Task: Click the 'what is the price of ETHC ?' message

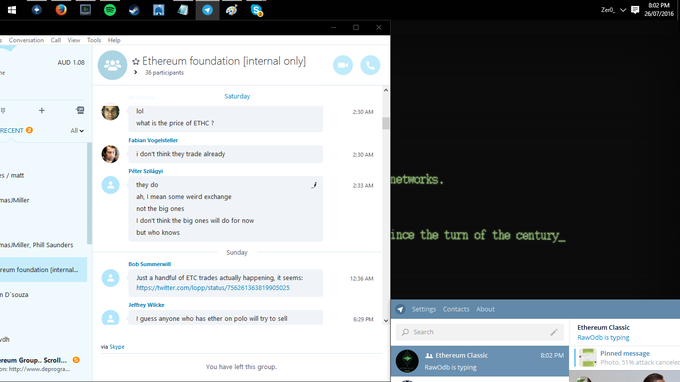Action: [175, 123]
